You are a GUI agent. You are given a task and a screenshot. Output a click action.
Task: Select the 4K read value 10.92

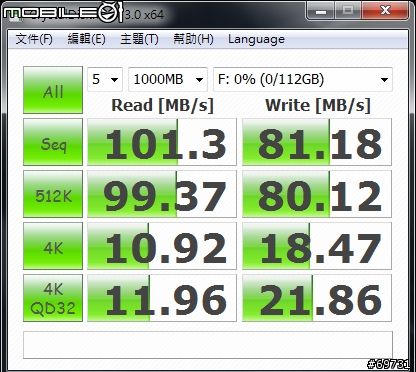[162, 246]
